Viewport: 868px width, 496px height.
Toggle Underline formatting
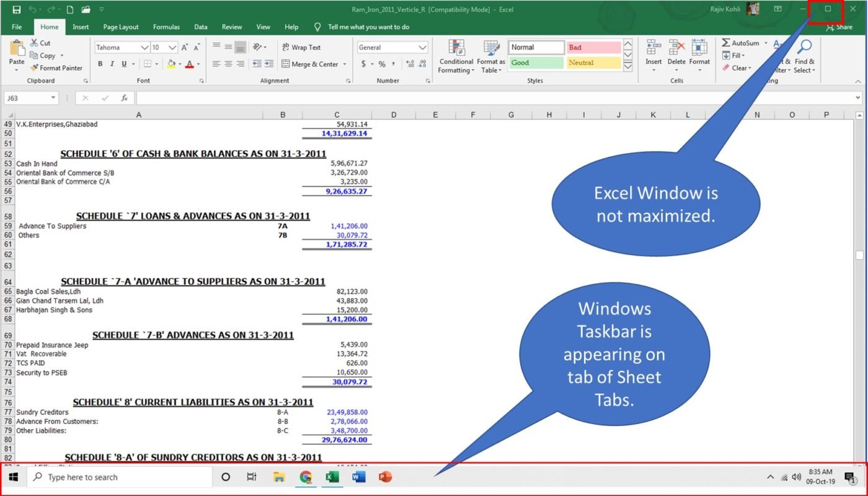click(125, 64)
